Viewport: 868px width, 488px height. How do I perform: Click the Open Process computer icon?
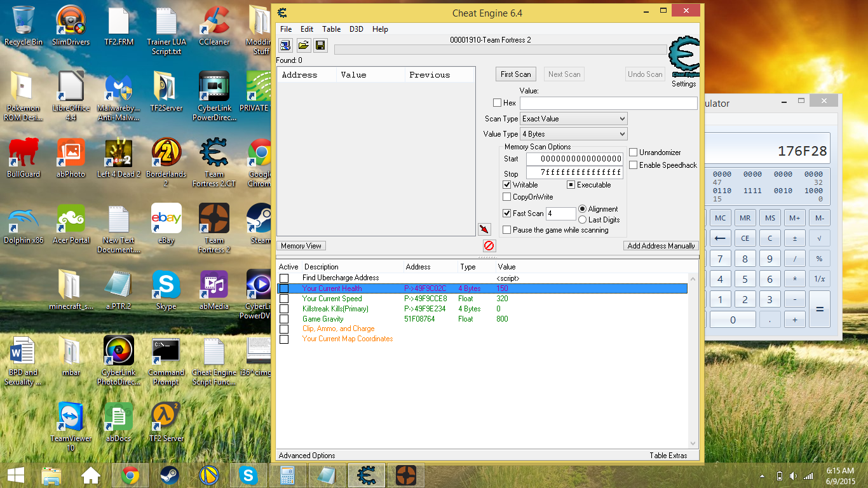285,45
